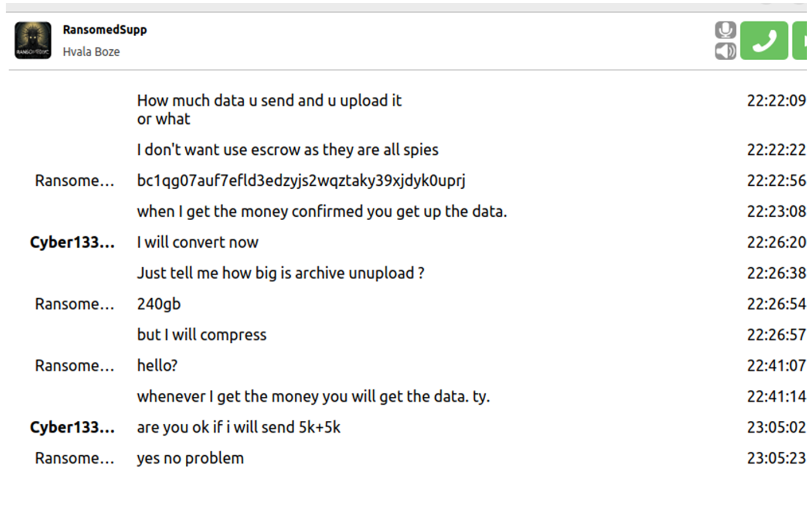The image size is (812, 508).
Task: Start an audio call with RansomedSupp
Action: coord(764,41)
